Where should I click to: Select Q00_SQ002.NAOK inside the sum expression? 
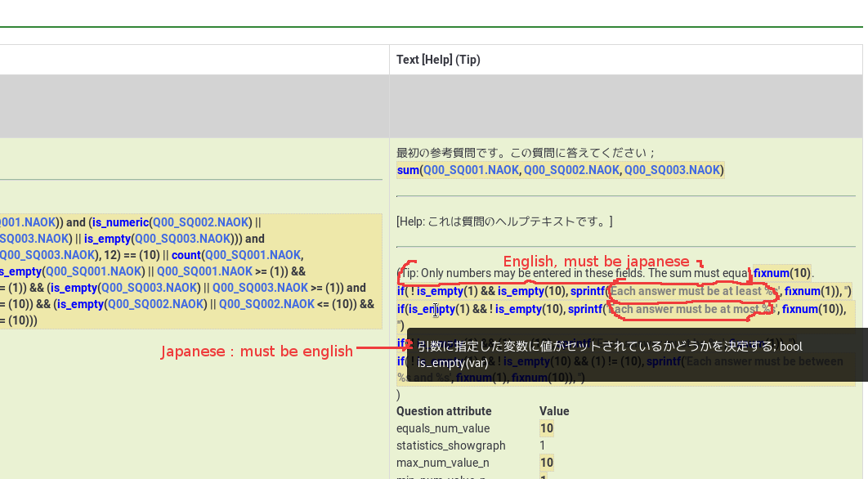pyautogui.click(x=570, y=170)
